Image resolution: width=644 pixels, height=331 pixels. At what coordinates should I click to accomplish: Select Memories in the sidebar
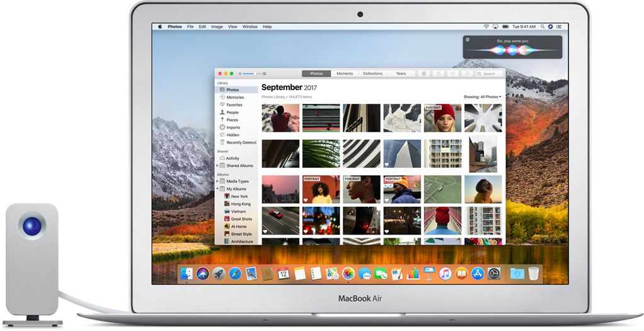(x=237, y=98)
